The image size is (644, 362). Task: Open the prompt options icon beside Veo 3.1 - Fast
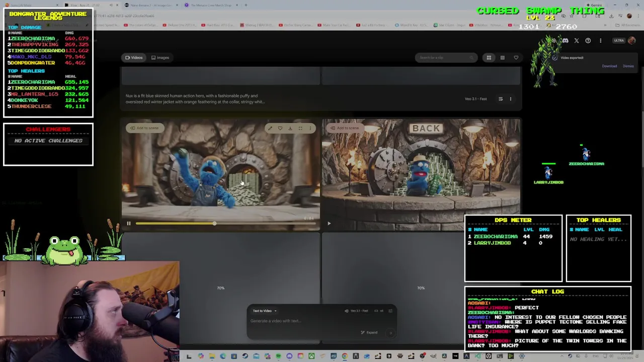coord(501,99)
